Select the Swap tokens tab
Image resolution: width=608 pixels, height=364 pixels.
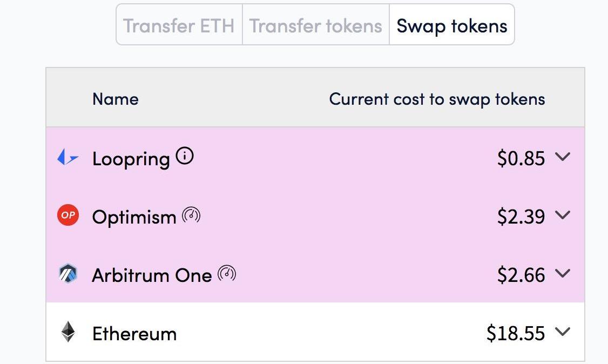[452, 25]
